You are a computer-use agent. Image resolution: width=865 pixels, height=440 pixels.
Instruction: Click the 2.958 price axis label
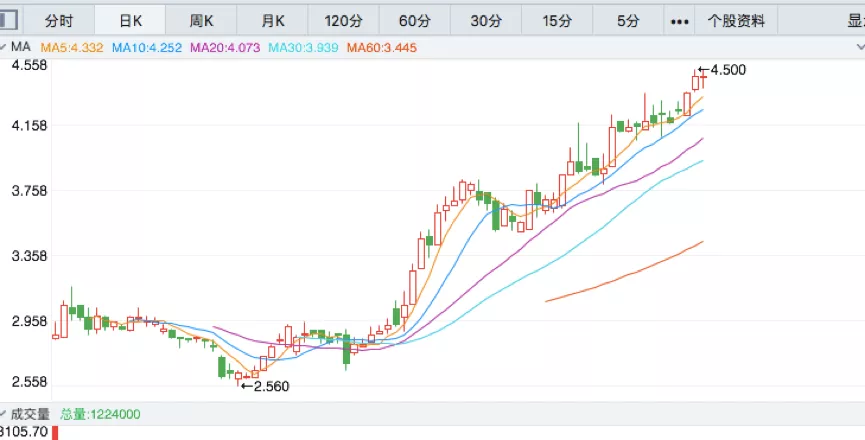[29, 321]
